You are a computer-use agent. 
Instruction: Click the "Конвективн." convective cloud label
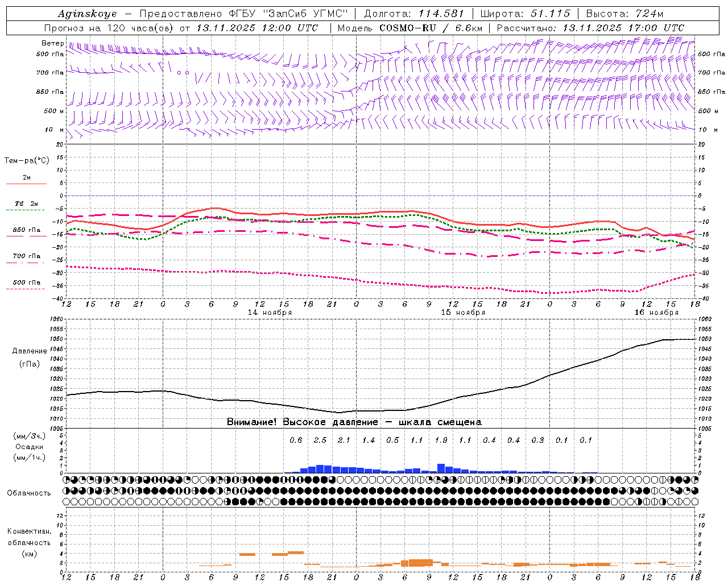(x=29, y=531)
